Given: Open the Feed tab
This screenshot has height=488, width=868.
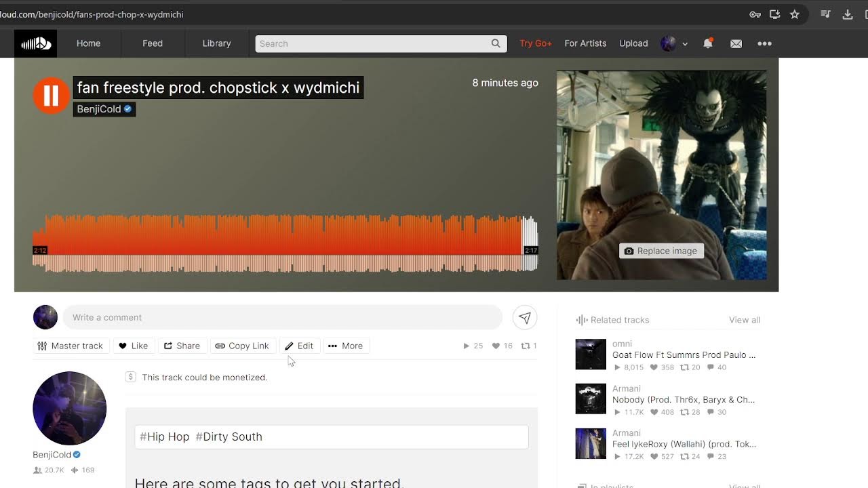Looking at the screenshot, I should (x=153, y=43).
